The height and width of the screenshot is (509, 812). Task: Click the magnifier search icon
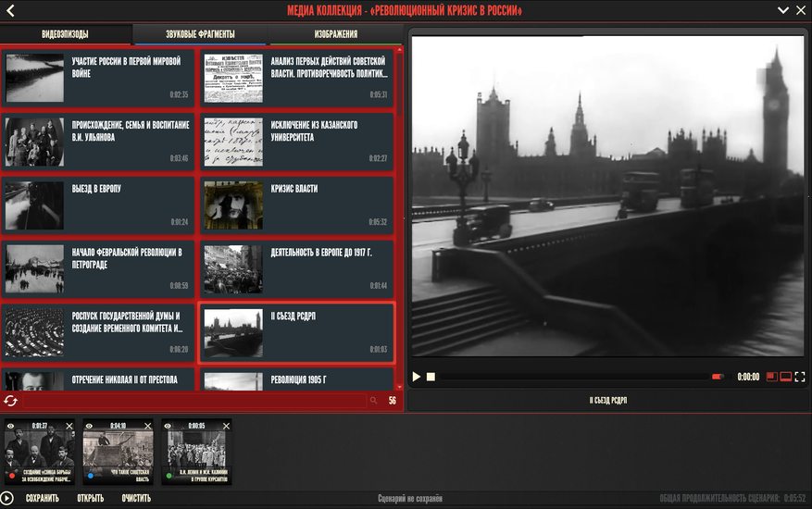point(374,401)
